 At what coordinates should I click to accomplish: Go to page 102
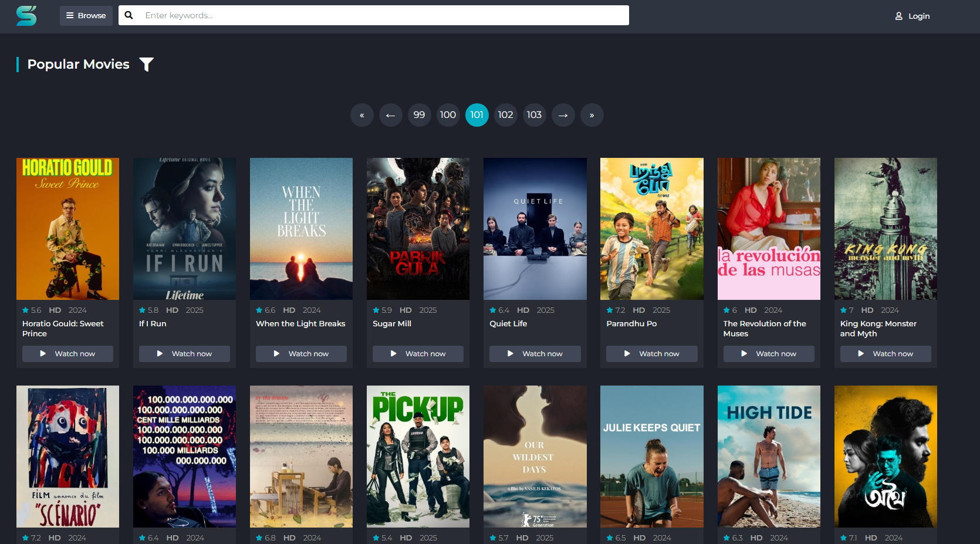506,115
